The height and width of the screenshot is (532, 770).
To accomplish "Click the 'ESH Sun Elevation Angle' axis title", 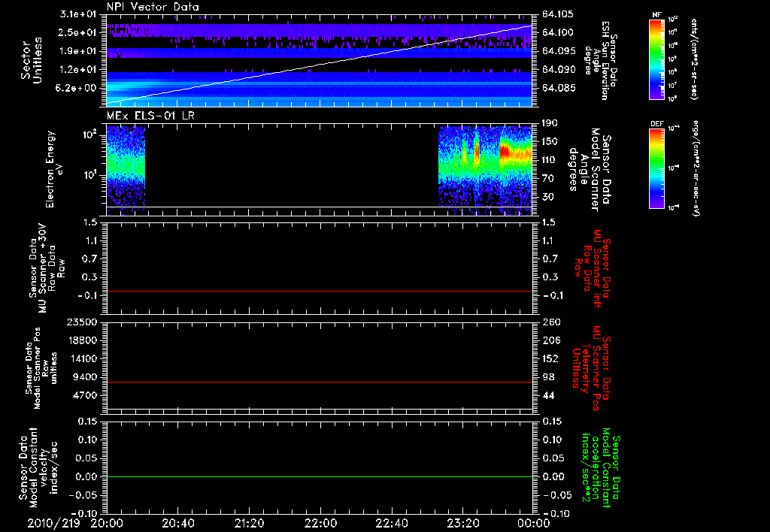I will click(x=600, y=60).
